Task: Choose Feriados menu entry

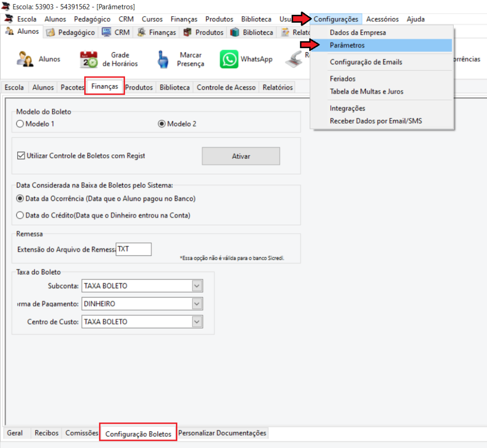Action: [382, 78]
